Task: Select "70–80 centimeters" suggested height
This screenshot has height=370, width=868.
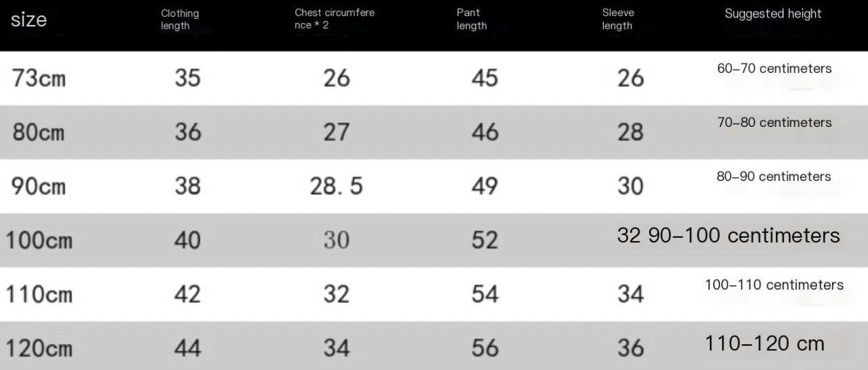Action: coord(774,122)
